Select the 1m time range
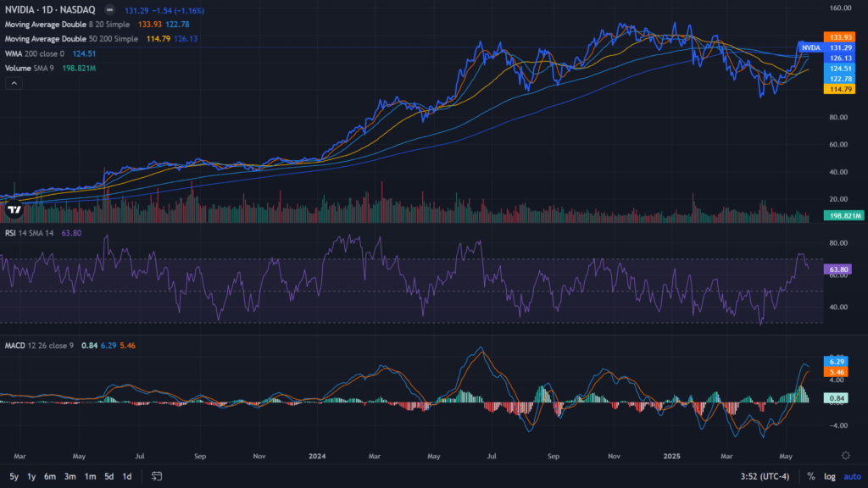 (90, 476)
